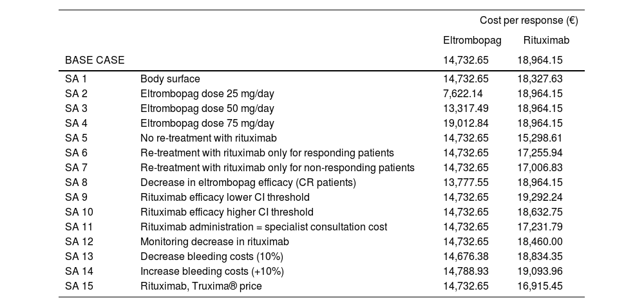
Task: Click "Monitoring decrease in rituximab" cell
Action: (214, 242)
